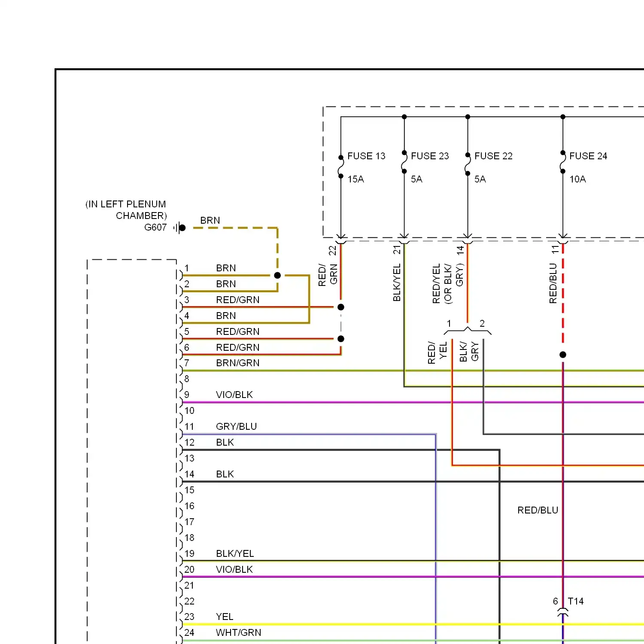
Task: Click the 'RED/YEL (OR BLK/GRY)' vertical label
Action: 448,284
